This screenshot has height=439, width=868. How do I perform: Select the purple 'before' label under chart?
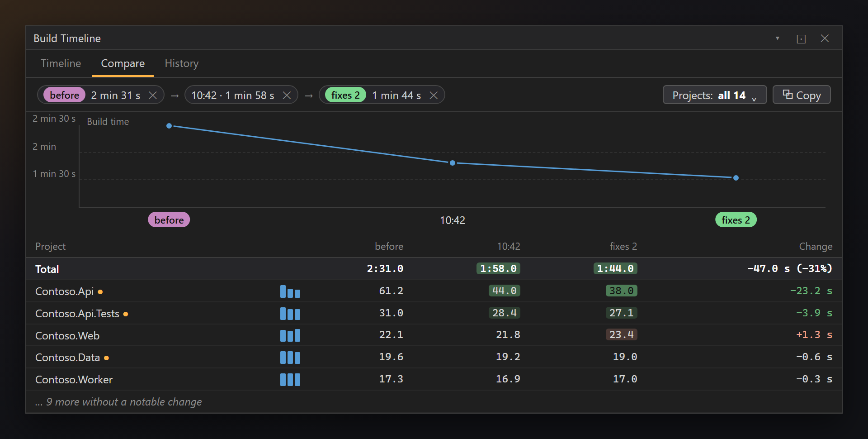point(169,220)
